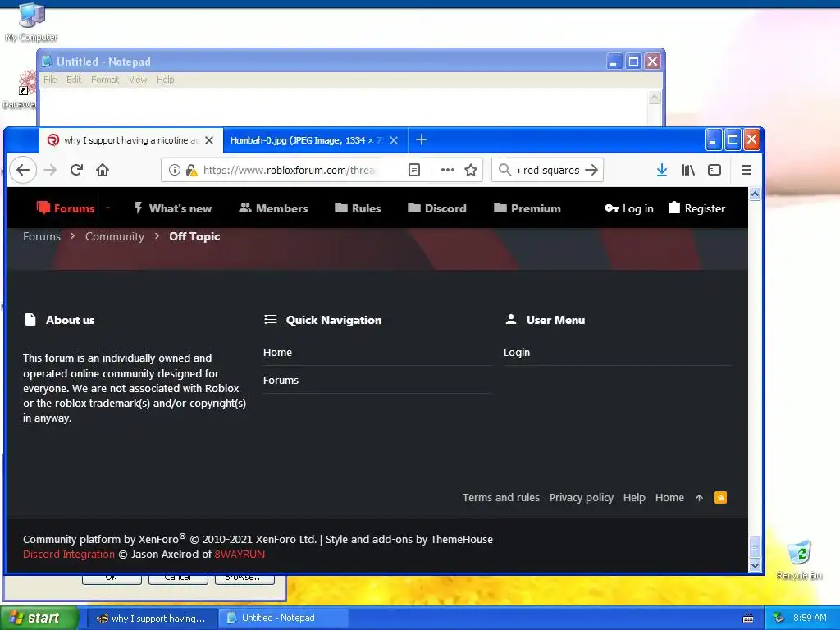Switch to Untitled - Notepad taskbar button

pyautogui.click(x=283, y=619)
